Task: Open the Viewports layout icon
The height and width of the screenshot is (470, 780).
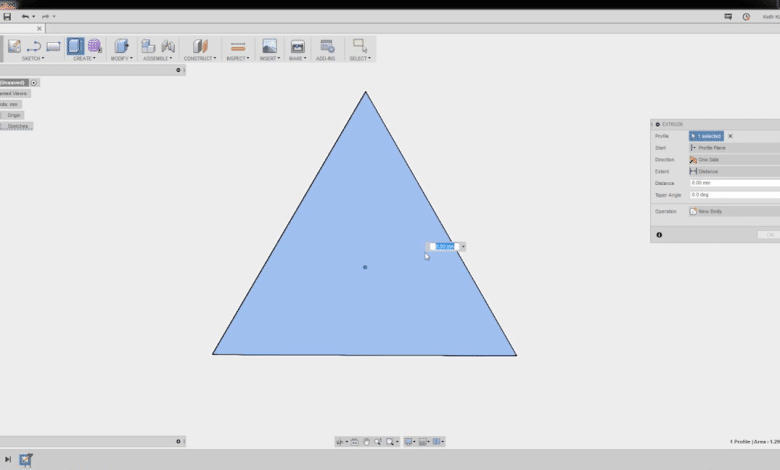Action: [436, 442]
